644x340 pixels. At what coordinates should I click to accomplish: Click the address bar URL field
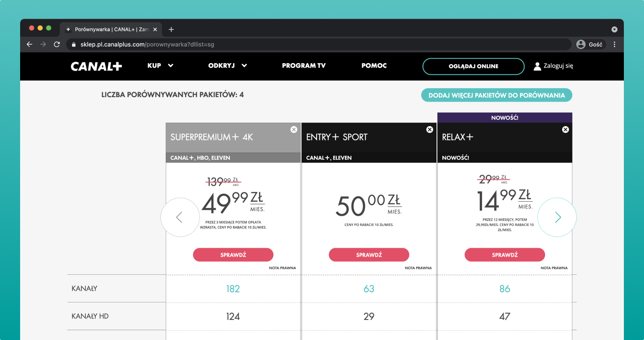coord(313,44)
